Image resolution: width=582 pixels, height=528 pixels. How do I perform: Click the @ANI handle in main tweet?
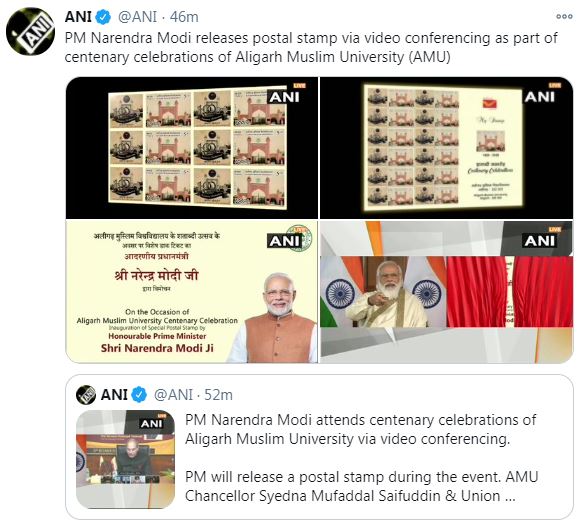click(x=137, y=17)
